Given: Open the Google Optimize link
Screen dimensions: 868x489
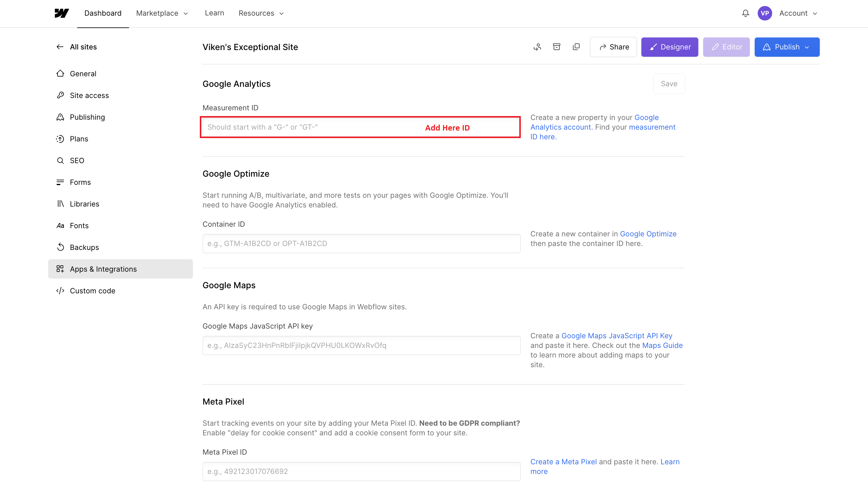Looking at the screenshot, I should (x=648, y=234).
